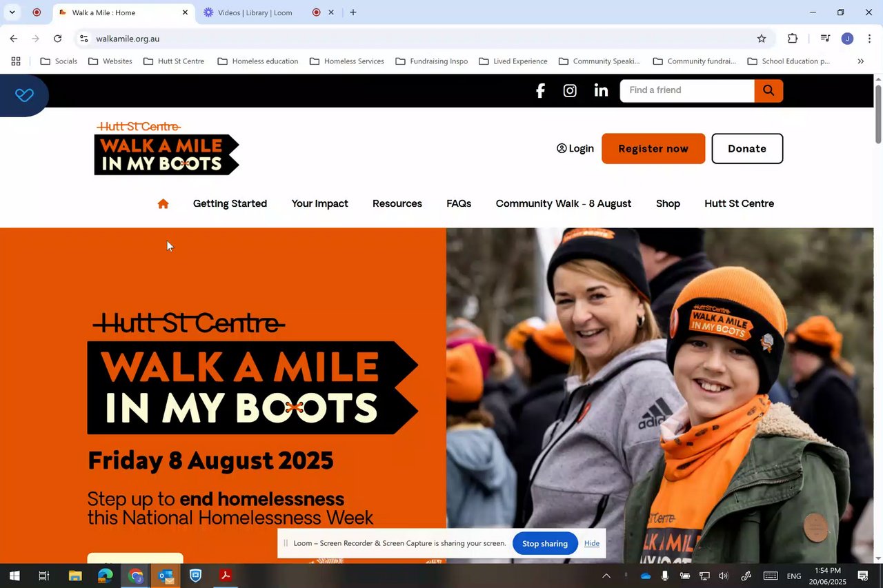The width and height of the screenshot is (883, 588).
Task: Bookmark this page with star icon
Action: click(761, 39)
